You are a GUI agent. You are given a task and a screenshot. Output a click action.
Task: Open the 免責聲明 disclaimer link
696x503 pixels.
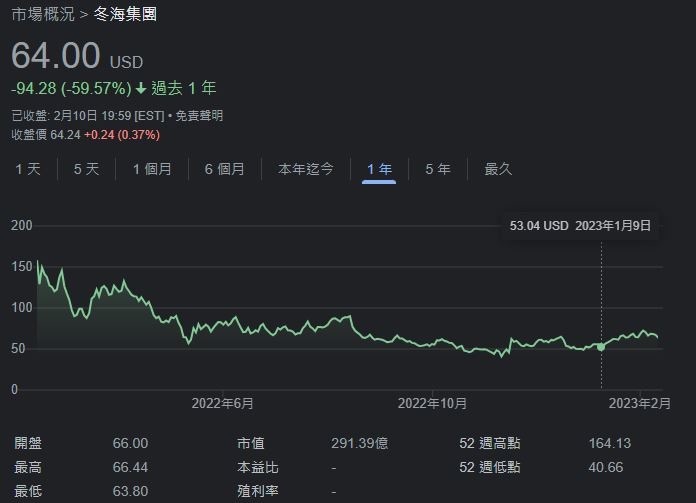[x=199, y=116]
